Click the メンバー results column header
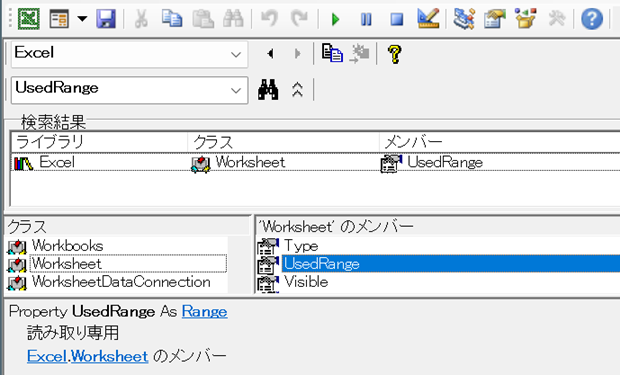Screen dimensions: 620x375 (x=499, y=142)
